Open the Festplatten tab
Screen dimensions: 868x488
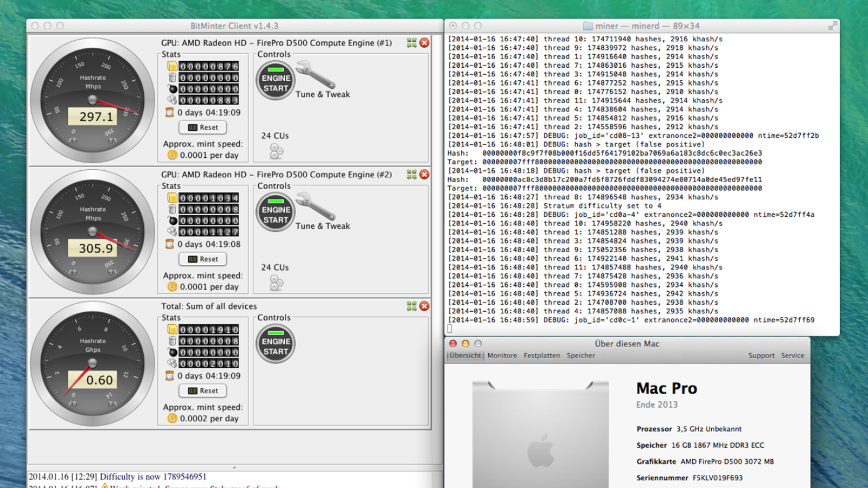point(542,356)
